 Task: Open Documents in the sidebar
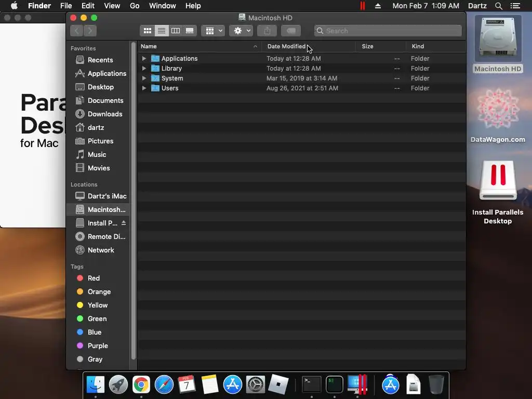(x=98, y=100)
